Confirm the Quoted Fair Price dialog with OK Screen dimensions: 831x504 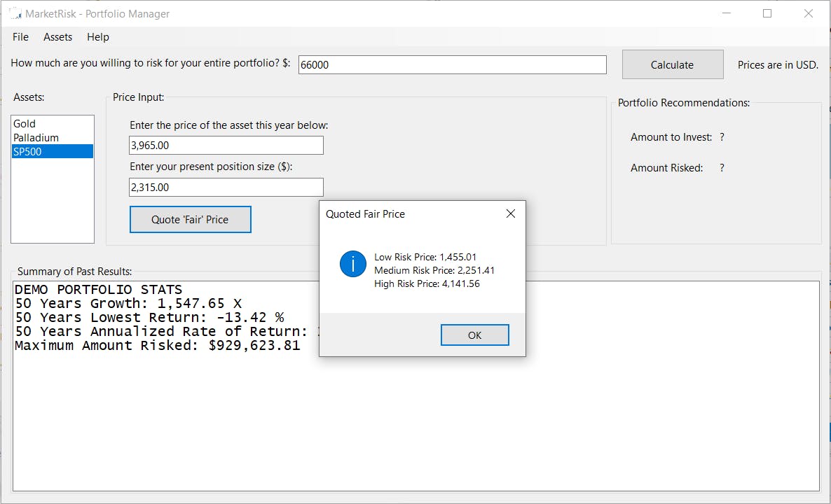pyautogui.click(x=475, y=335)
